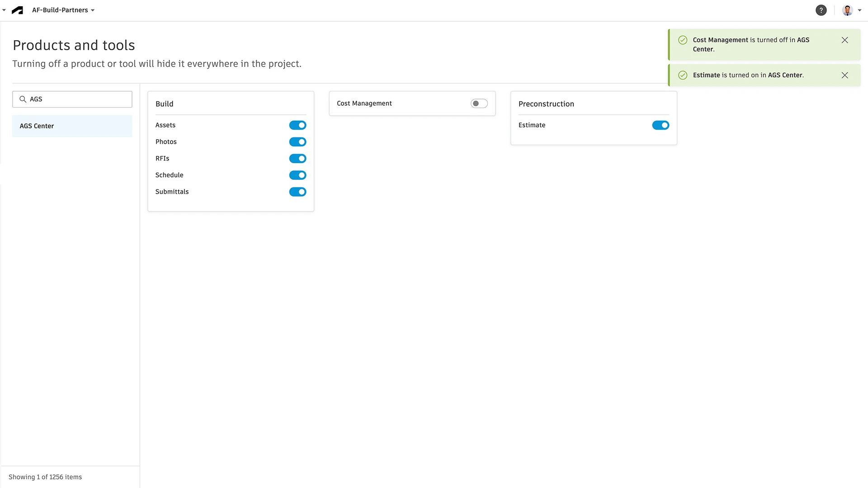Click Showing 1 of 1256 items text
This screenshot has height=488, width=868.
(45, 477)
